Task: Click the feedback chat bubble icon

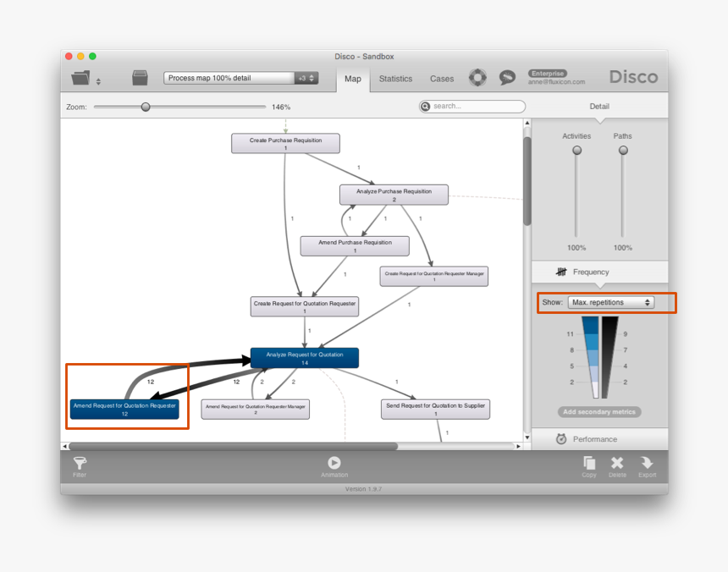Action: coord(507,77)
